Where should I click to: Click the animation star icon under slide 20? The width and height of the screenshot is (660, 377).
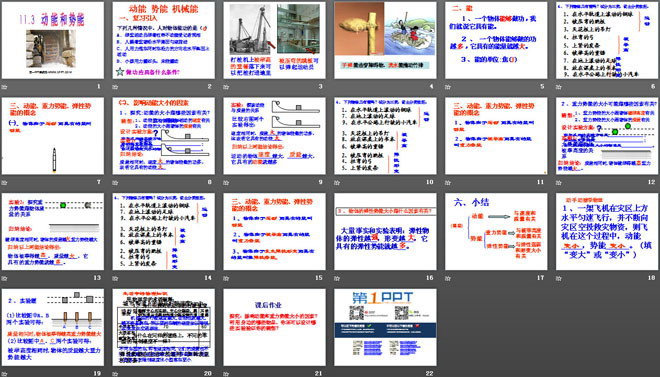coord(115,373)
